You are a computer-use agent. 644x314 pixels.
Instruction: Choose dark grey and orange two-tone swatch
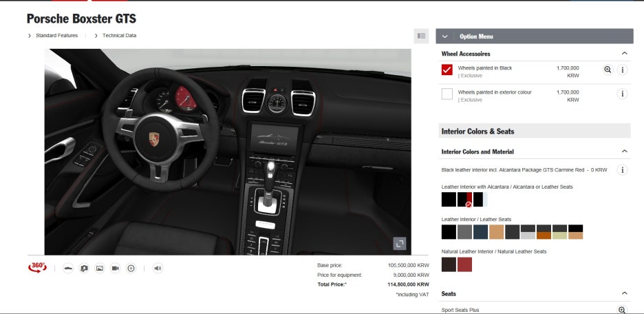coord(544,232)
